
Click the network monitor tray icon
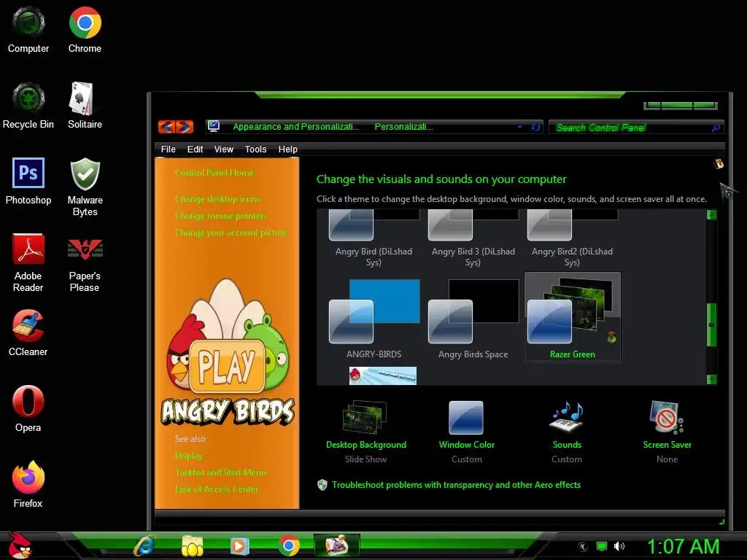(x=602, y=546)
